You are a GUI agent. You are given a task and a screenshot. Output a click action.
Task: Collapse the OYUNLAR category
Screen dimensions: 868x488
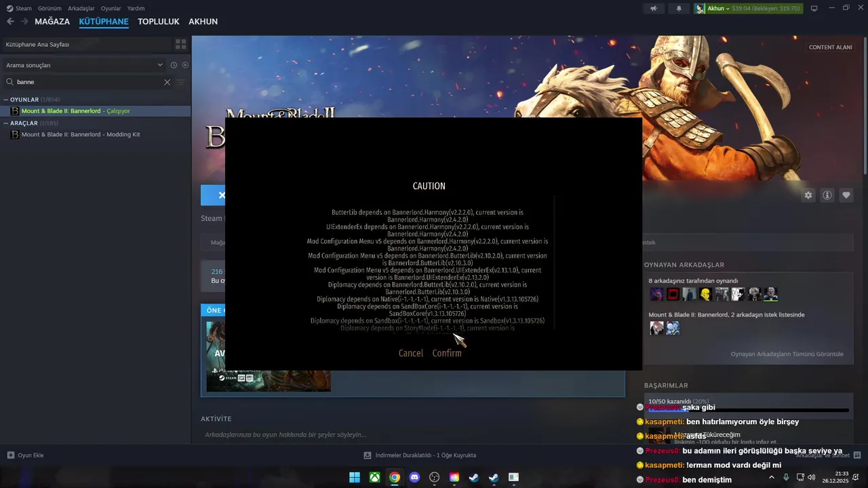[6, 100]
